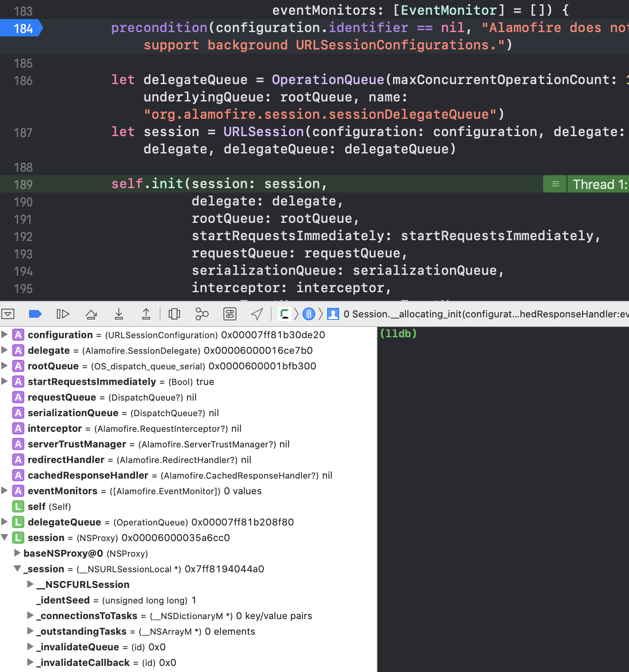Expand the rootQueue variable
629x672 pixels.
(x=4, y=365)
